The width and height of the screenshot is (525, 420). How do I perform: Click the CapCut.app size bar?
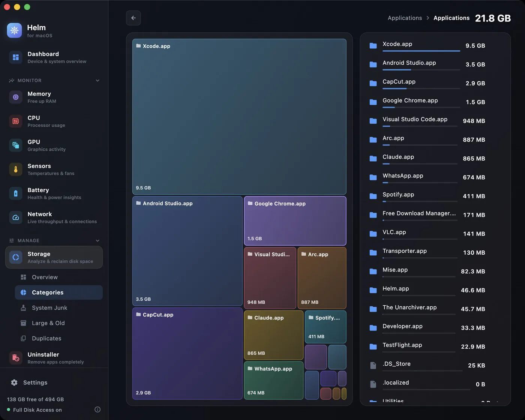(x=421, y=88)
